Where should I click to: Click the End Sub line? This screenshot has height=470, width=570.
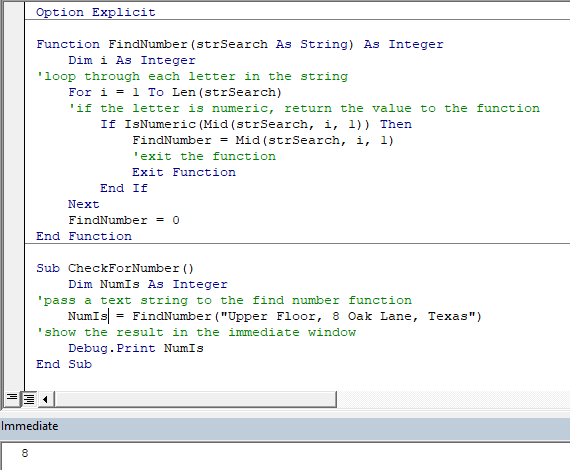pyautogui.click(x=64, y=364)
